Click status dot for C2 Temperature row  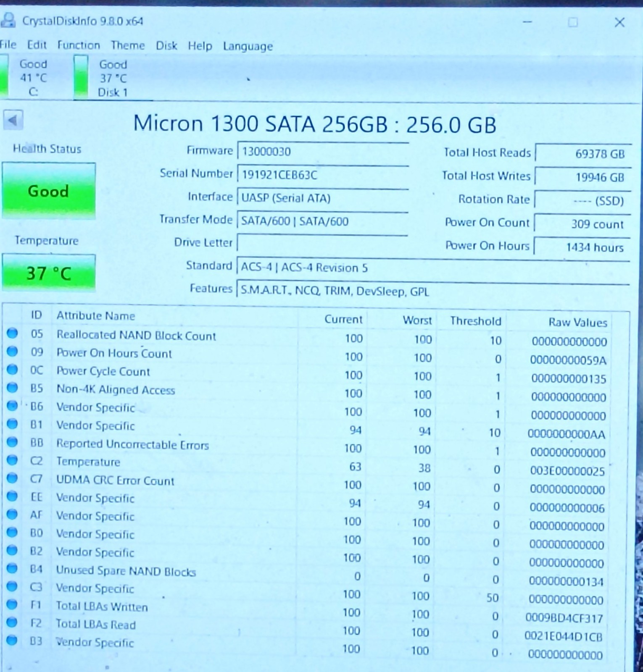(x=12, y=460)
